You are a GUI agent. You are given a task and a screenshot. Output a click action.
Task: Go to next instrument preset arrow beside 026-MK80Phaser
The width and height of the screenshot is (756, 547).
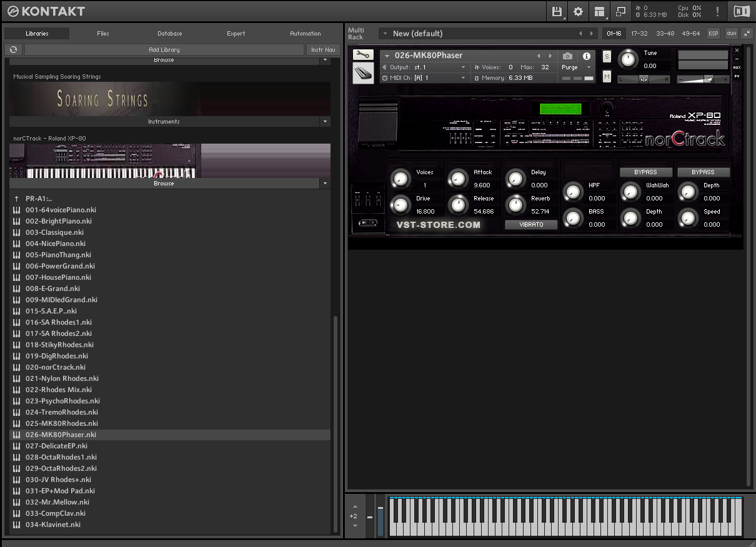[550, 56]
